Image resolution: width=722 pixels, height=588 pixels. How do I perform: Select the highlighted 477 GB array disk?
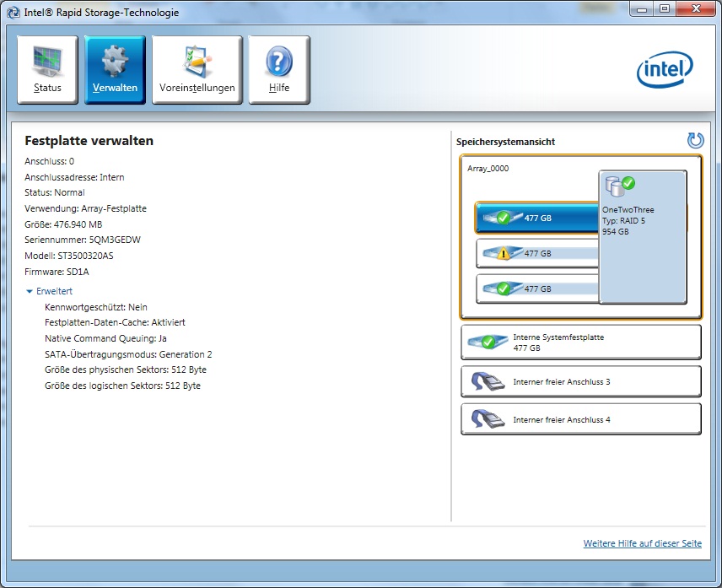pyautogui.click(x=537, y=218)
